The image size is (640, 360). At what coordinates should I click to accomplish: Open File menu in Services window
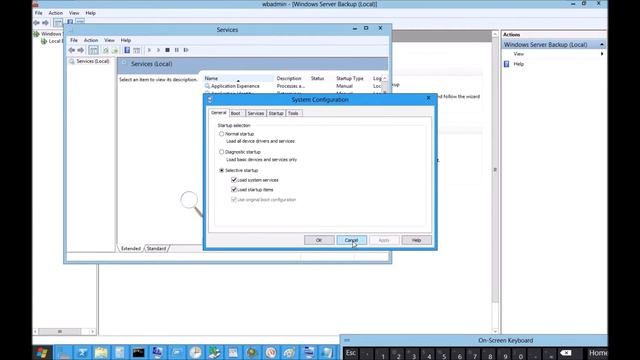coord(74,40)
